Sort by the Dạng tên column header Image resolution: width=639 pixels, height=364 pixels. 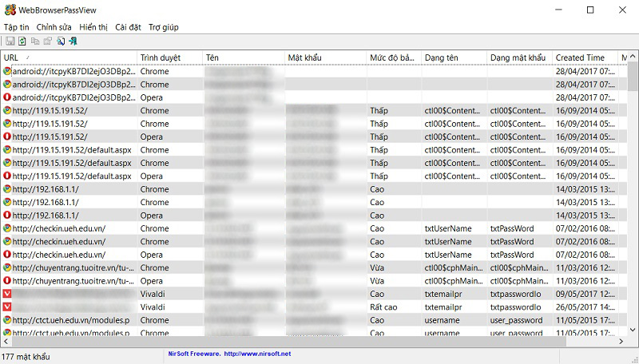(x=454, y=57)
